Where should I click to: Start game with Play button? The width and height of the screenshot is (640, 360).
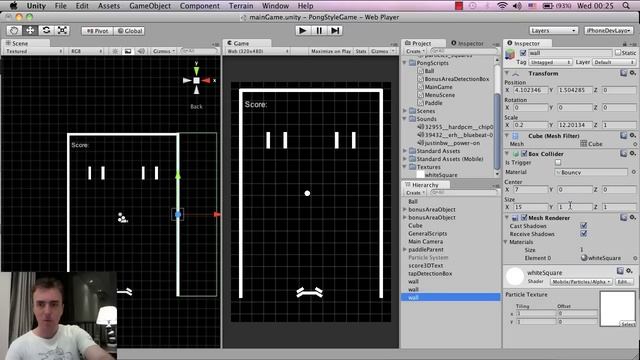point(302,31)
